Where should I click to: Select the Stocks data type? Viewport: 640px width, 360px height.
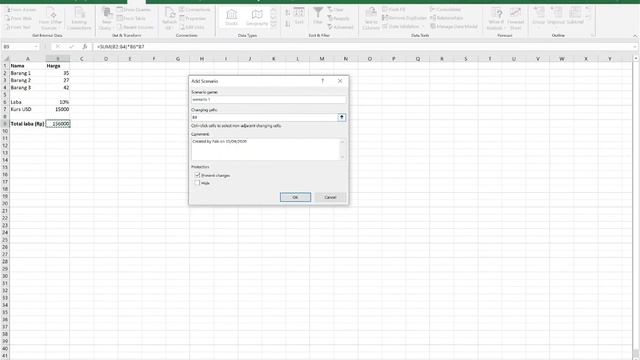[231, 18]
